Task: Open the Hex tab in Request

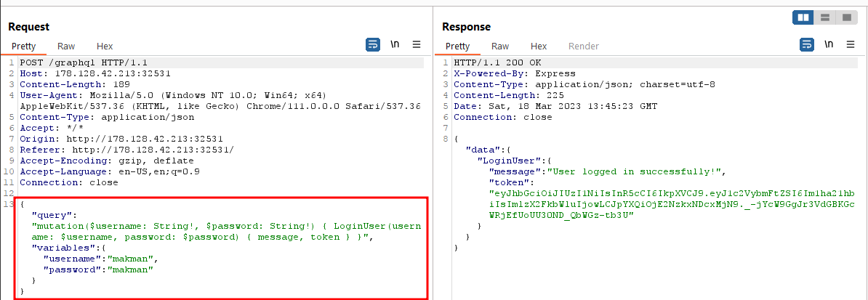Action: pos(105,46)
